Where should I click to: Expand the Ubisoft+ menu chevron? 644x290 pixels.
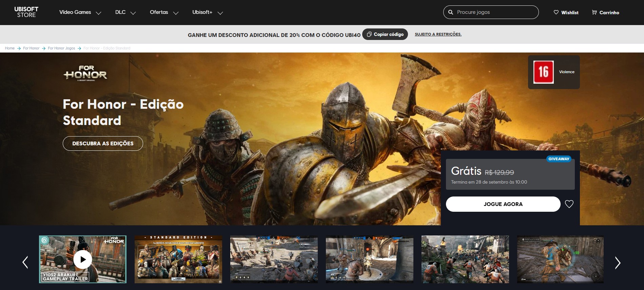(x=220, y=13)
